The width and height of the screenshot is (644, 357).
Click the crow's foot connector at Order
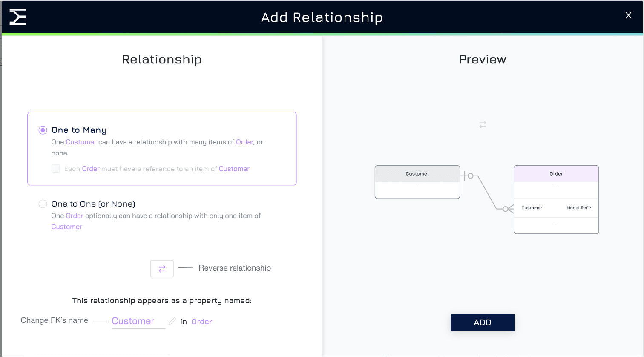pos(508,209)
